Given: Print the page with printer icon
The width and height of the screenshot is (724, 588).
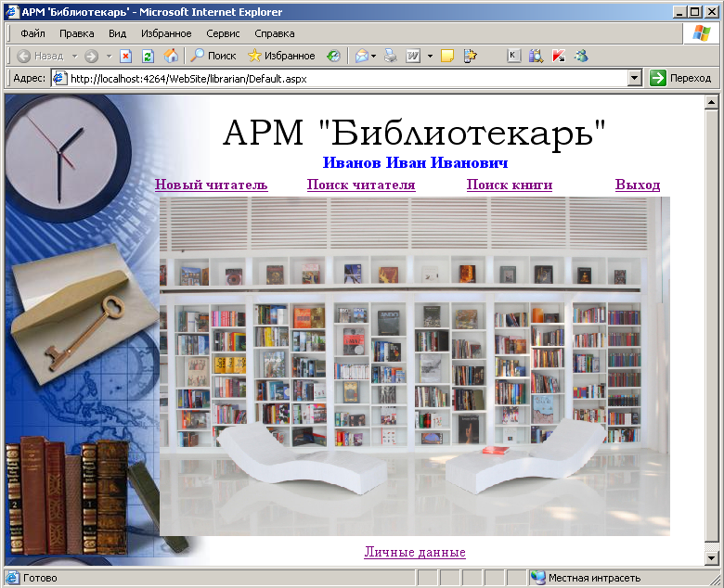Looking at the screenshot, I should pyautogui.click(x=391, y=57).
